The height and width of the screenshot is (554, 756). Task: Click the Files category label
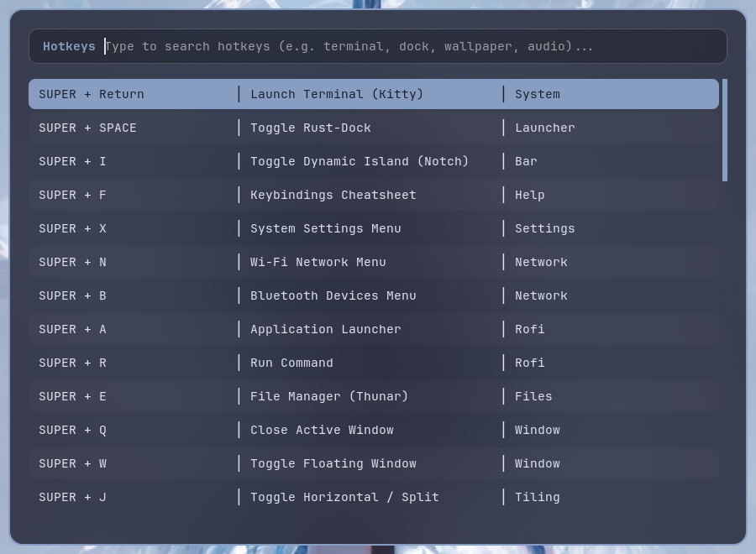pyautogui.click(x=533, y=396)
